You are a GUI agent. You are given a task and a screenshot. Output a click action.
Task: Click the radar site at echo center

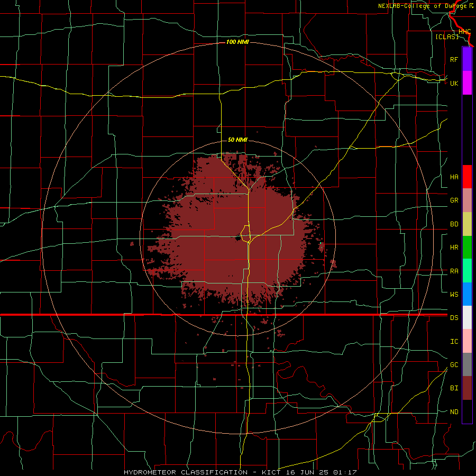237,237
